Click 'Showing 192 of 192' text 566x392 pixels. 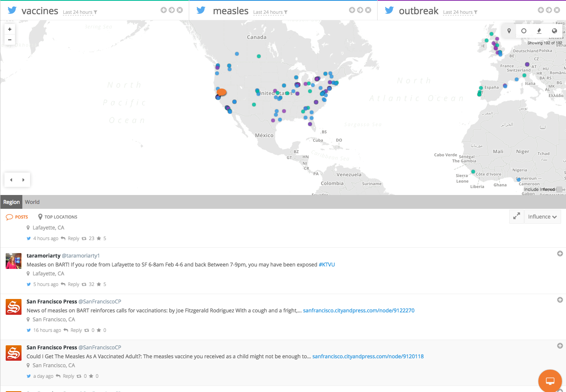coord(544,43)
